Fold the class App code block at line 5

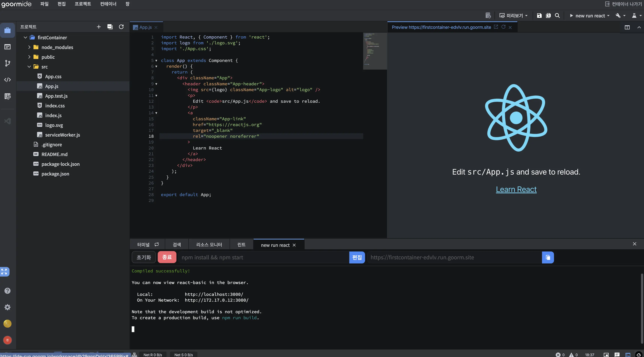pos(156,60)
